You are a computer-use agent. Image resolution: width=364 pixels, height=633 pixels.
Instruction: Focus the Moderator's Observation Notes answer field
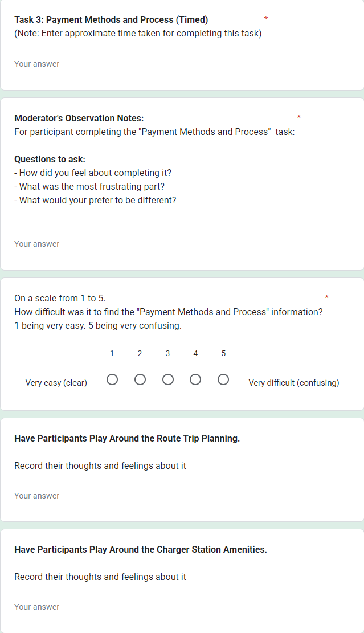tap(182, 244)
